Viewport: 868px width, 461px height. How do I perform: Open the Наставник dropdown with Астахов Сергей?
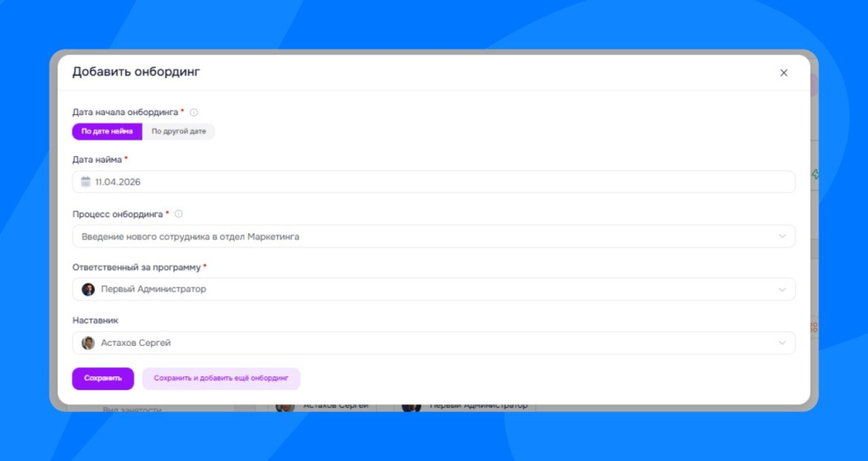[x=433, y=343]
